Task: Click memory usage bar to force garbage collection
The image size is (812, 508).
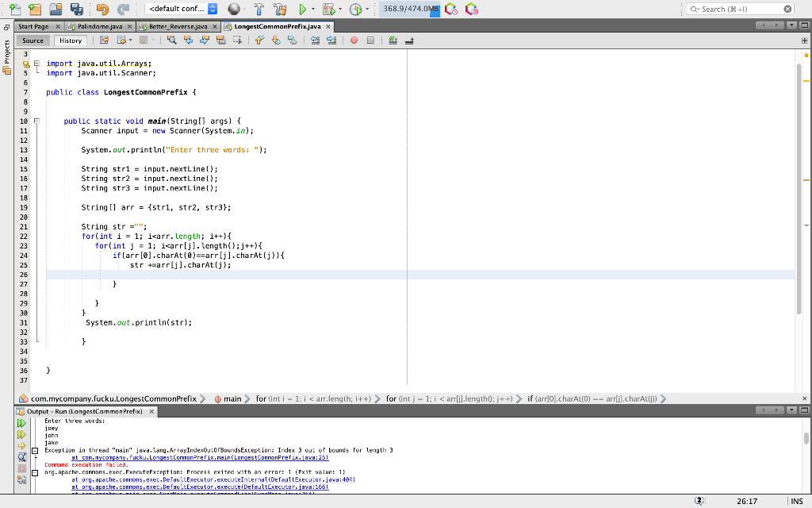Action: coord(410,9)
